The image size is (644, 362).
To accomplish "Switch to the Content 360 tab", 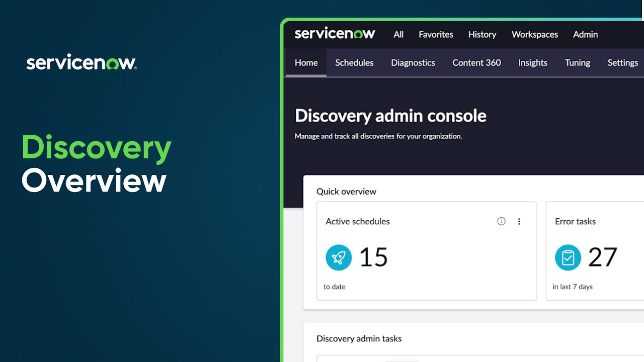I will [x=476, y=62].
